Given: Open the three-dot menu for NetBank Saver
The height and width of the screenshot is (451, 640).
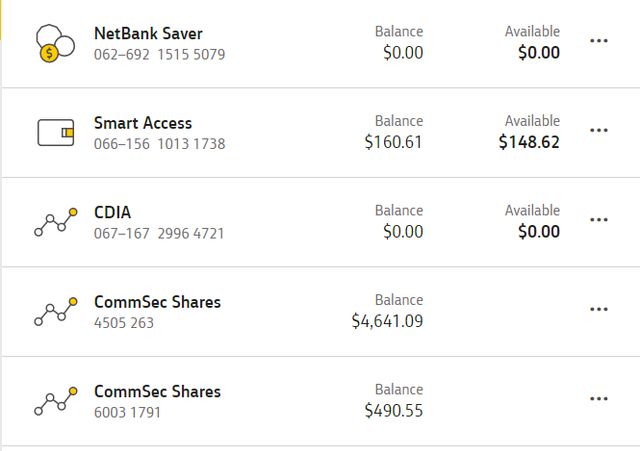Looking at the screenshot, I should pos(599,41).
